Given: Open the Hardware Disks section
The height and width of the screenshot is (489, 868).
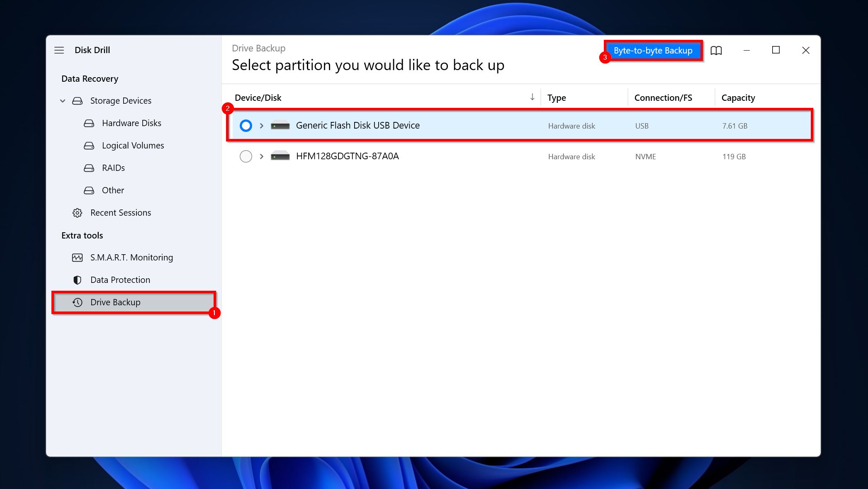Looking at the screenshot, I should coord(131,123).
